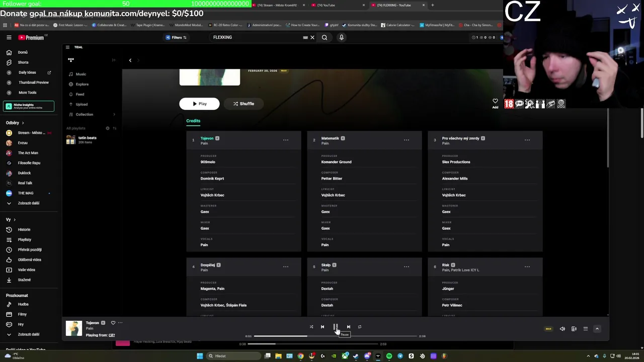Image resolution: width=644 pixels, height=362 pixels.
Task: Open options menu for track Dospělej
Action: click(x=286, y=266)
